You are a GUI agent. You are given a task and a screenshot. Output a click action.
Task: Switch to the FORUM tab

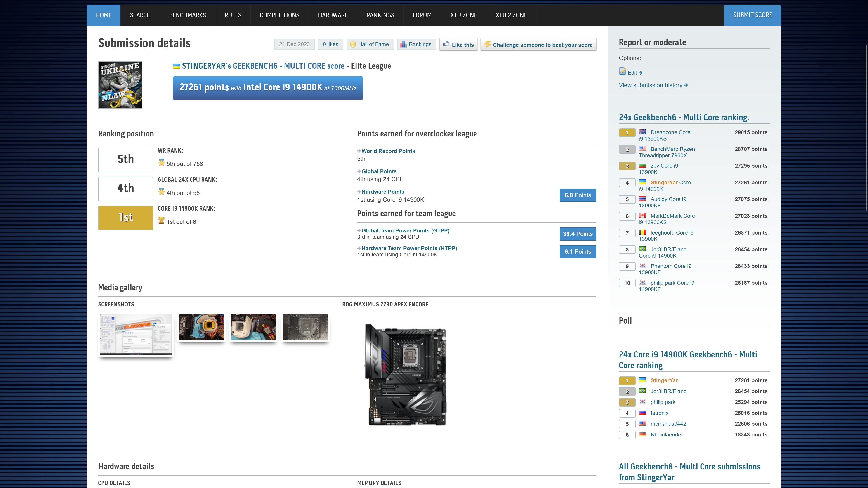point(422,15)
